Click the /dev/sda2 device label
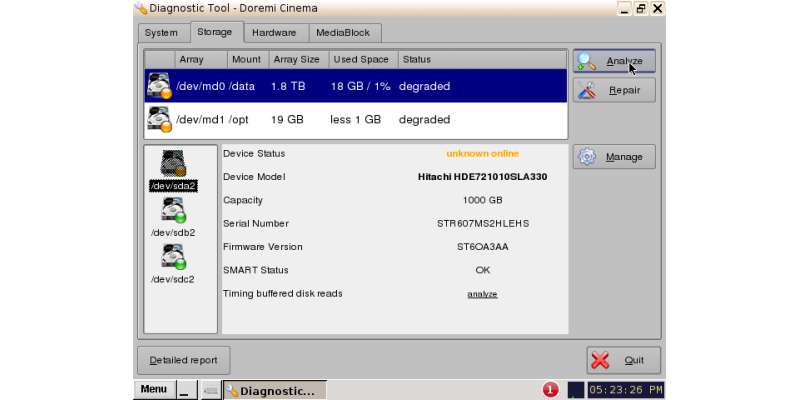 click(x=173, y=186)
